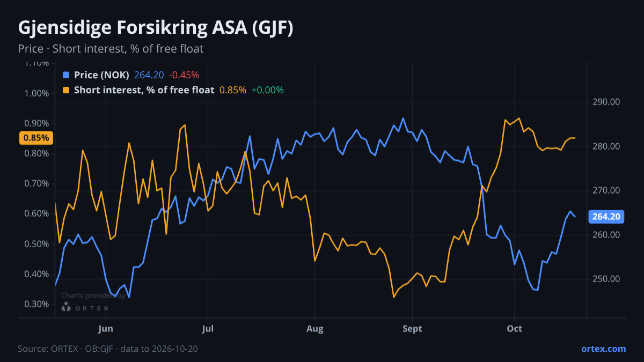The height and width of the screenshot is (362, 644).
Task: Select the 'Price (NOK)' legend label
Action: pos(101,75)
